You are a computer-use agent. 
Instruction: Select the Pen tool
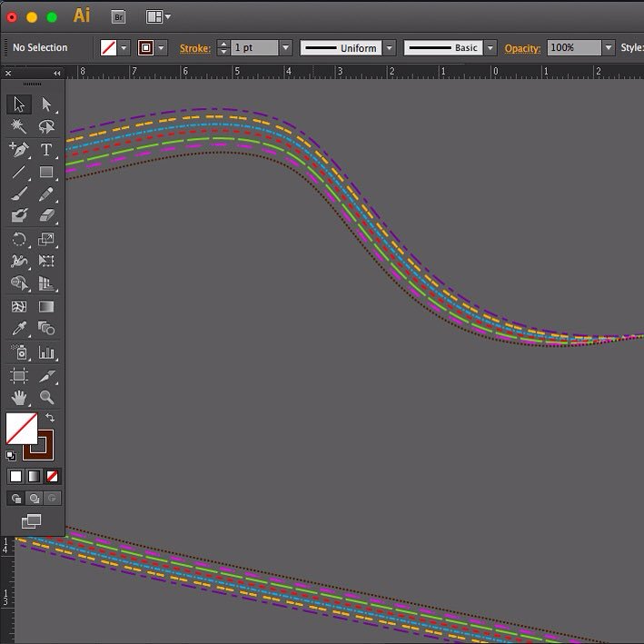tap(19, 150)
